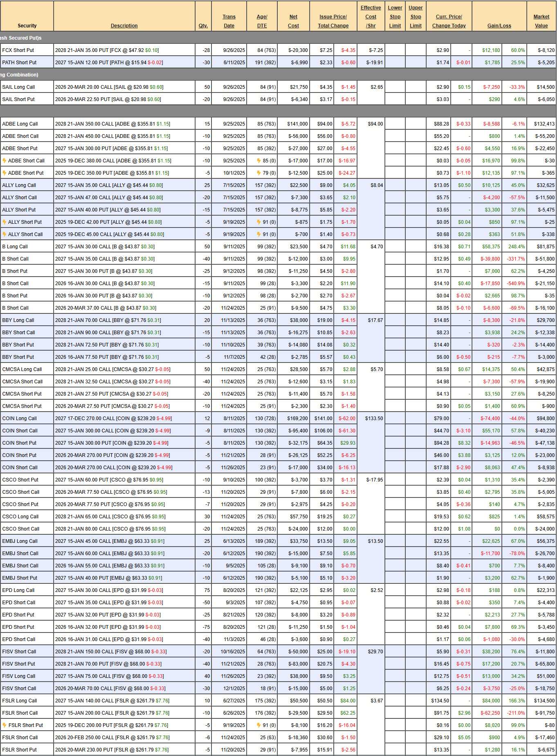Click the Trans Date column header
Viewport: 557px width, 756px height.
[229, 21]
